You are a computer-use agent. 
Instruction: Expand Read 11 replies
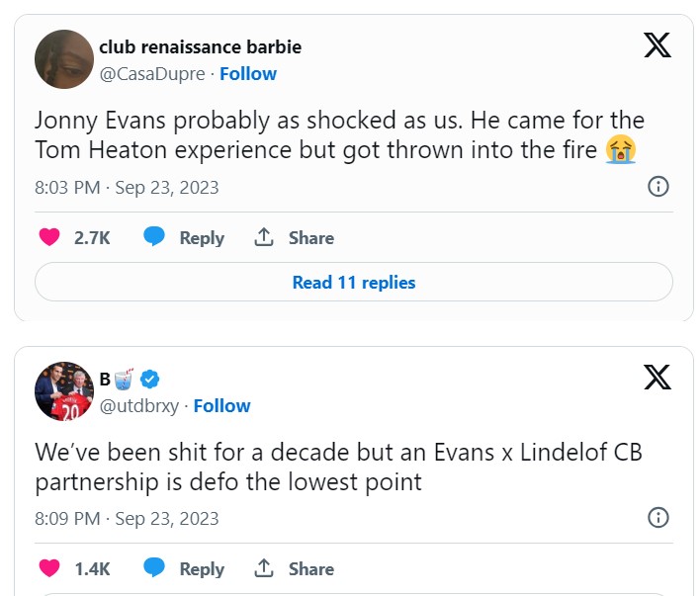353,283
